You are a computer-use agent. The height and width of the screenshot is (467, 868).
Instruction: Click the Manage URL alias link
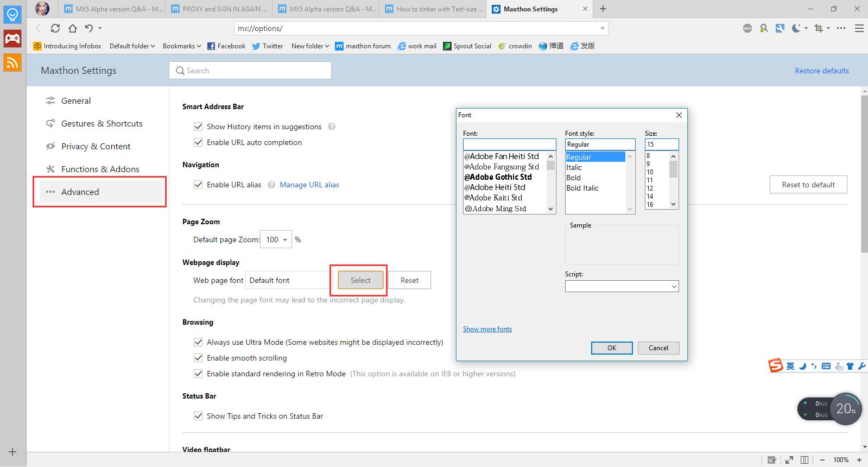[309, 185]
